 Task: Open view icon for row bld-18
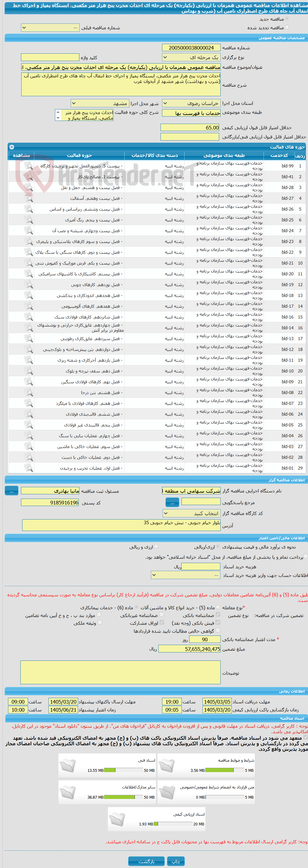(x=29, y=295)
